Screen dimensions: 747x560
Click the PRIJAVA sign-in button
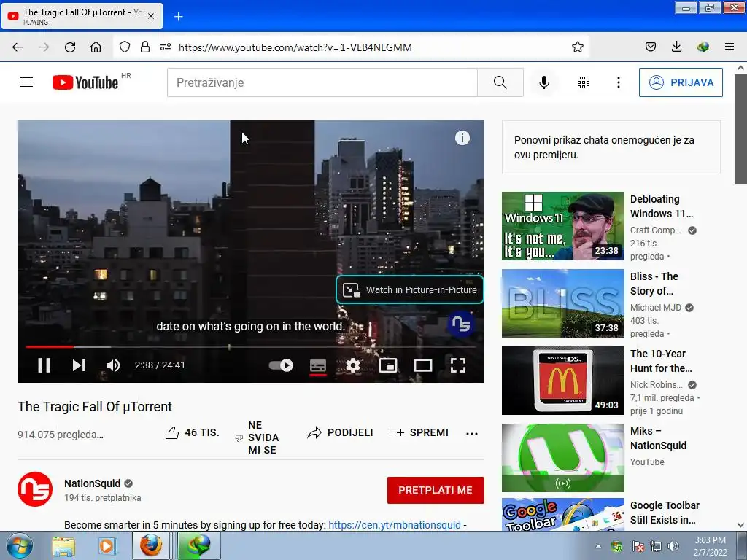[x=681, y=82]
